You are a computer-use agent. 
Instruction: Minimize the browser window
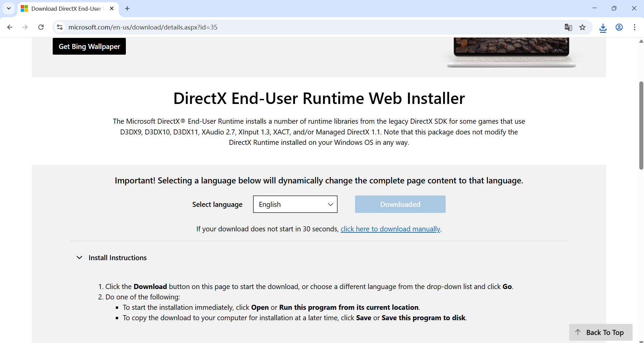click(x=594, y=8)
